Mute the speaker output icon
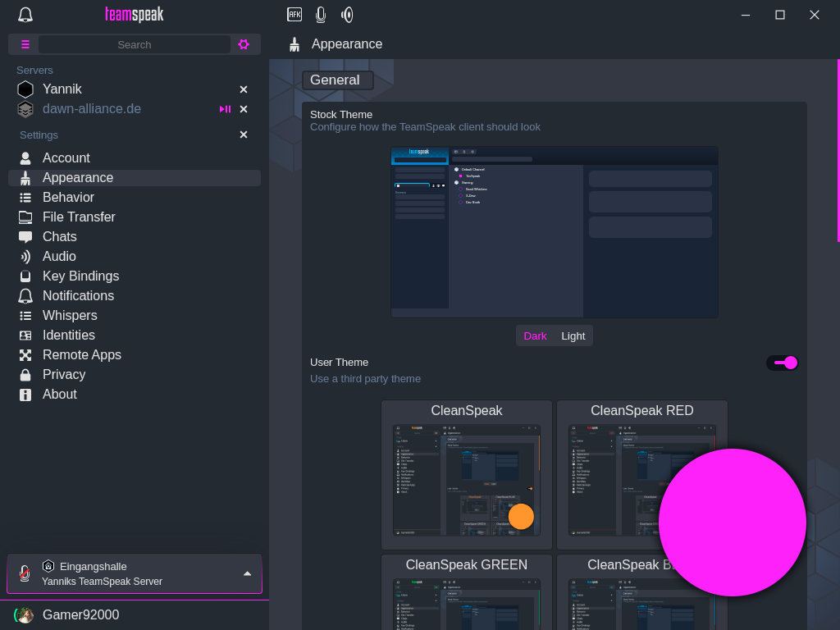 (347, 15)
